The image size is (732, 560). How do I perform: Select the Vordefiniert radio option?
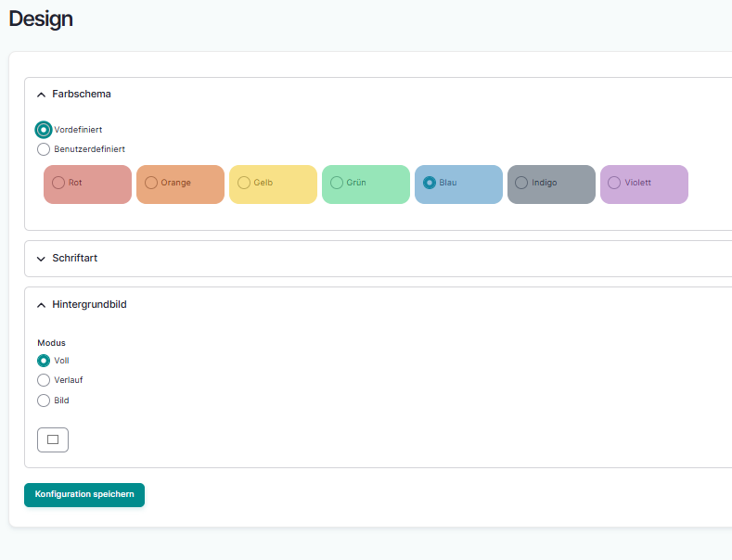44,130
